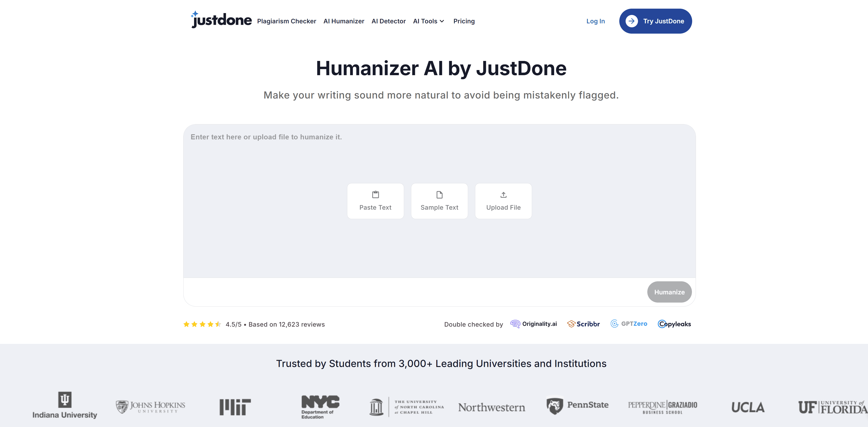This screenshot has width=868, height=427.
Task: Click the subtitle about avoiding being flagged
Action: (441, 95)
